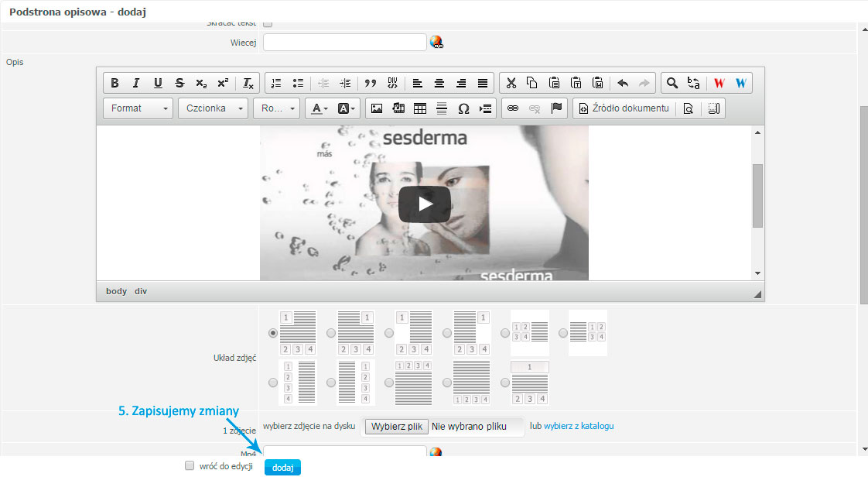Justify the text
Screen dimensions: 868x477
(483, 83)
